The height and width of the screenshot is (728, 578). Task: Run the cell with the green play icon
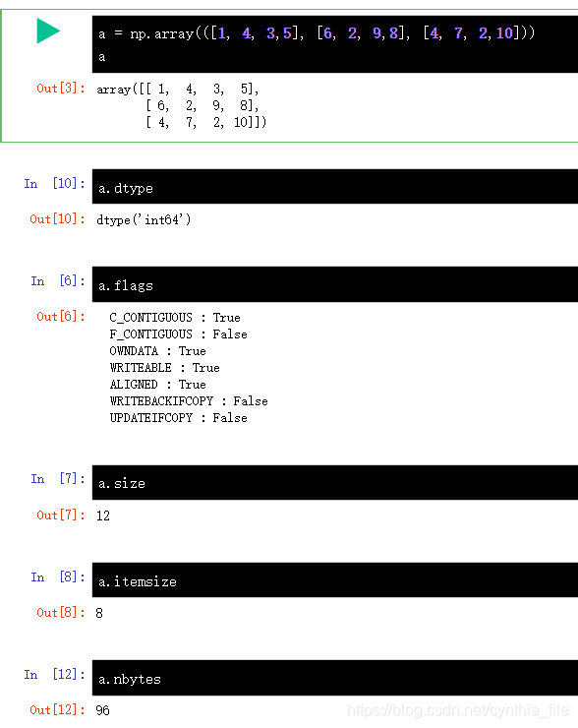coord(48,30)
